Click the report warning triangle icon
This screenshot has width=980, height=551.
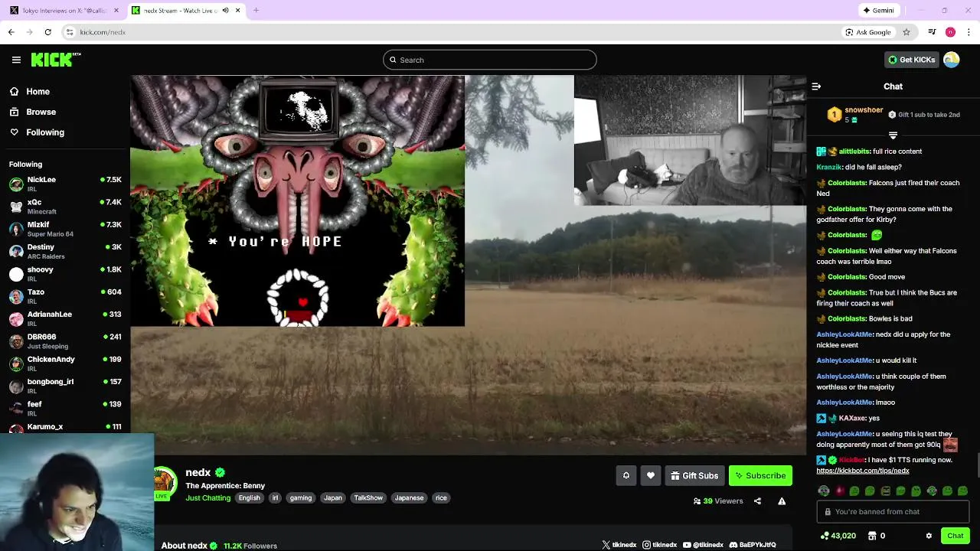pos(782,501)
